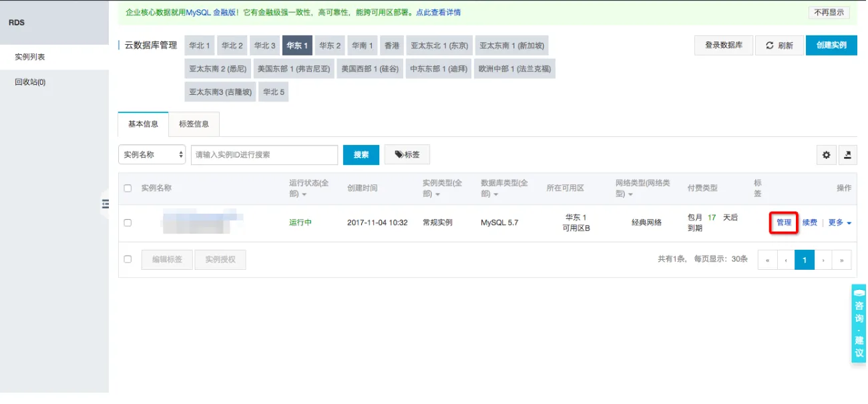Select the 亚太东南 1 (新加坡) region
Image resolution: width=868 pixels, height=404 pixels.
click(512, 45)
